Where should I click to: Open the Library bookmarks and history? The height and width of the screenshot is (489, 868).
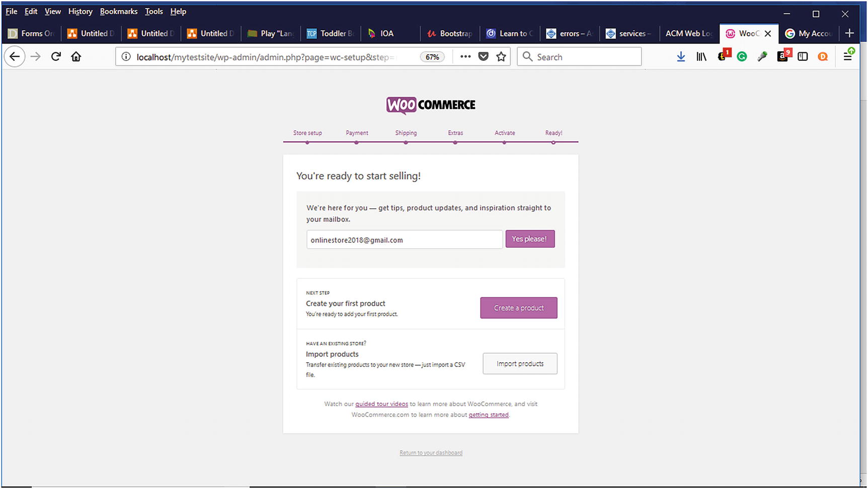[701, 57]
